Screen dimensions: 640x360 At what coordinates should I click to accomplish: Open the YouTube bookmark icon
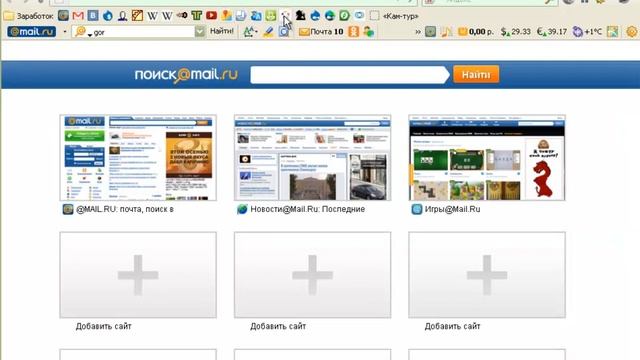pyautogui.click(x=211, y=16)
